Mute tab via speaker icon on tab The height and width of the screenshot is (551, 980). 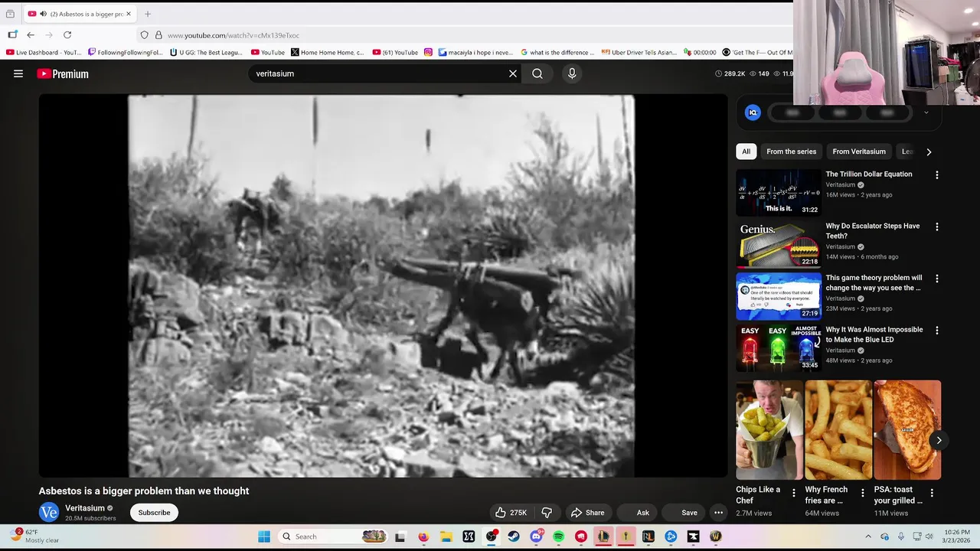pyautogui.click(x=43, y=14)
